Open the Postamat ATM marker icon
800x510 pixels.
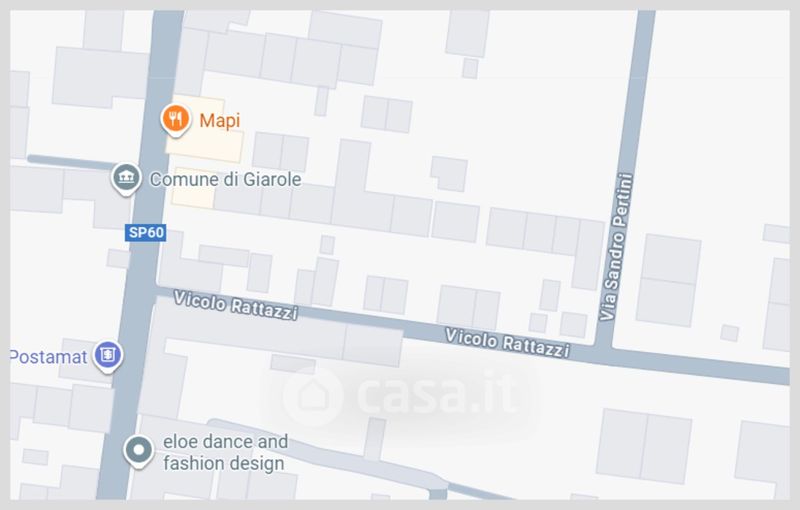[x=107, y=355]
